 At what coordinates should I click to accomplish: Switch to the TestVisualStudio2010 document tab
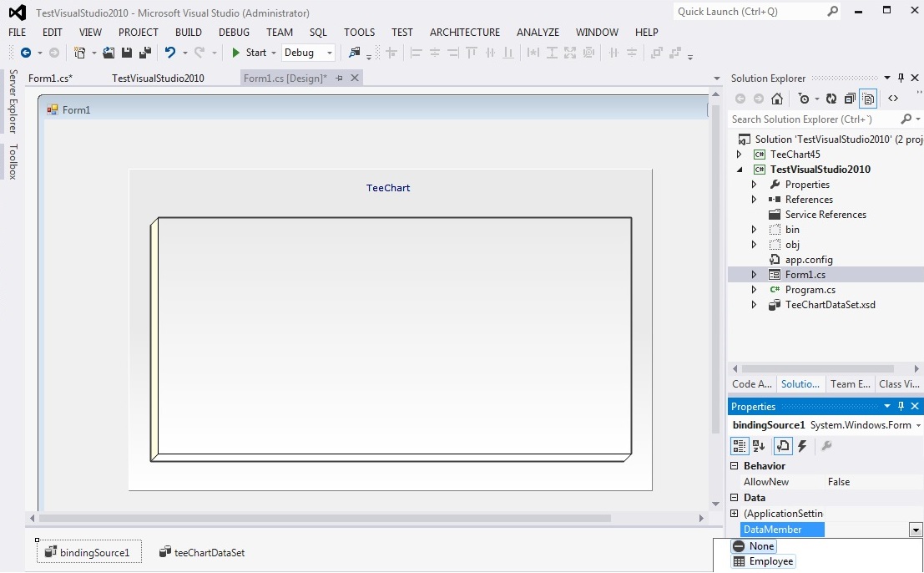[x=158, y=78]
